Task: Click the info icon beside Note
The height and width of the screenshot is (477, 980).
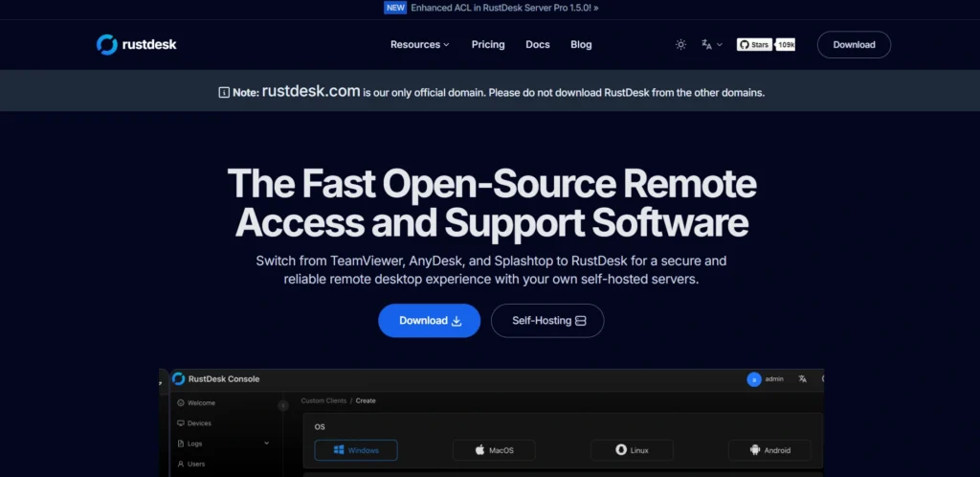Action: [x=224, y=93]
